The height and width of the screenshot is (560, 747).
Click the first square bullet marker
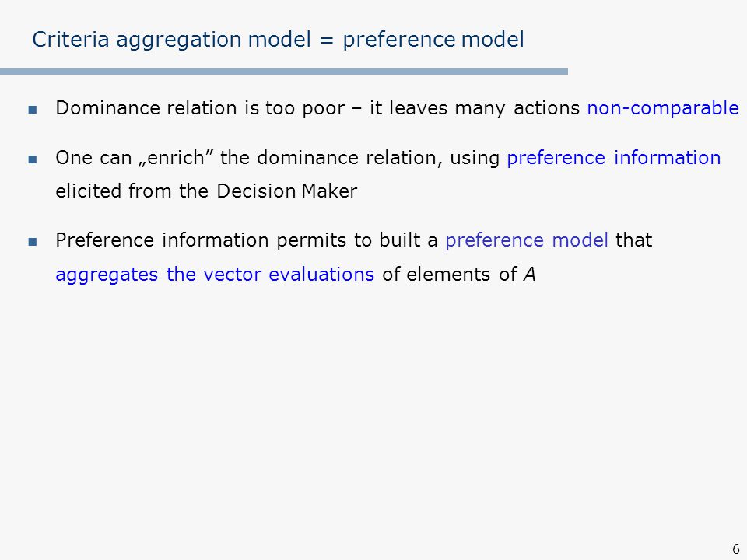[x=33, y=110]
